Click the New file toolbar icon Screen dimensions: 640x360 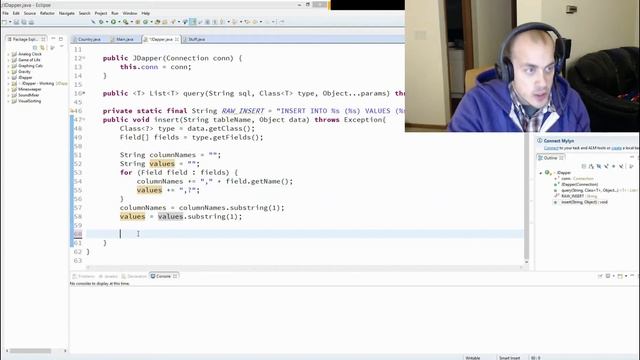(5, 22)
